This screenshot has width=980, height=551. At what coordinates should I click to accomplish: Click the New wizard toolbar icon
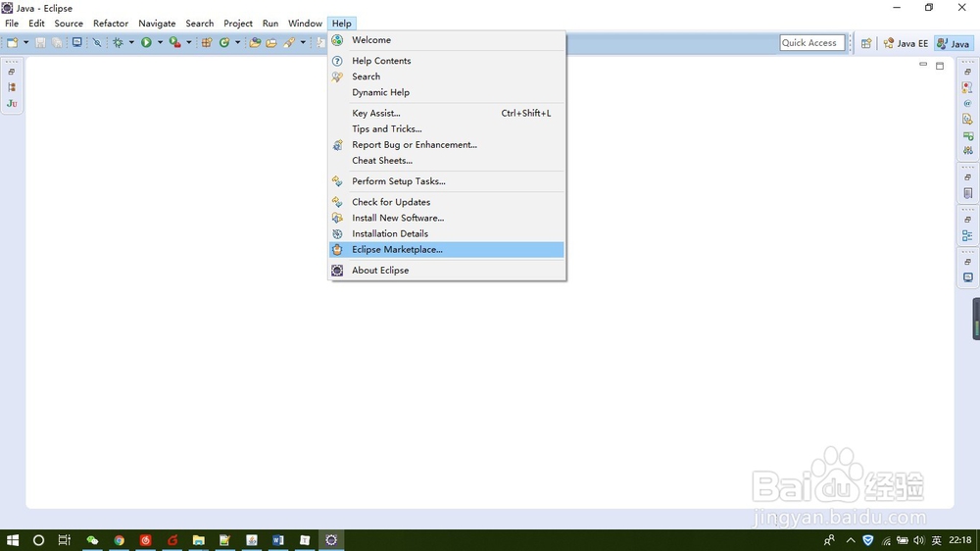pyautogui.click(x=12, y=42)
